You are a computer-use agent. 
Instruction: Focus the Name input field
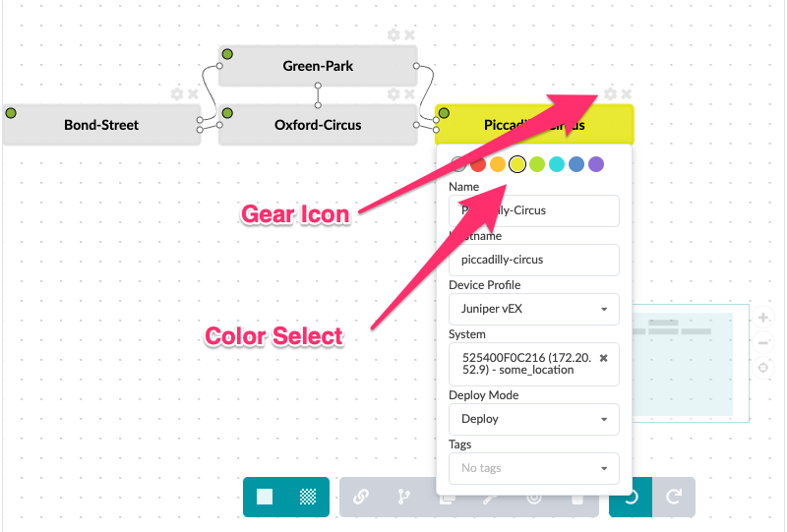[x=533, y=210]
